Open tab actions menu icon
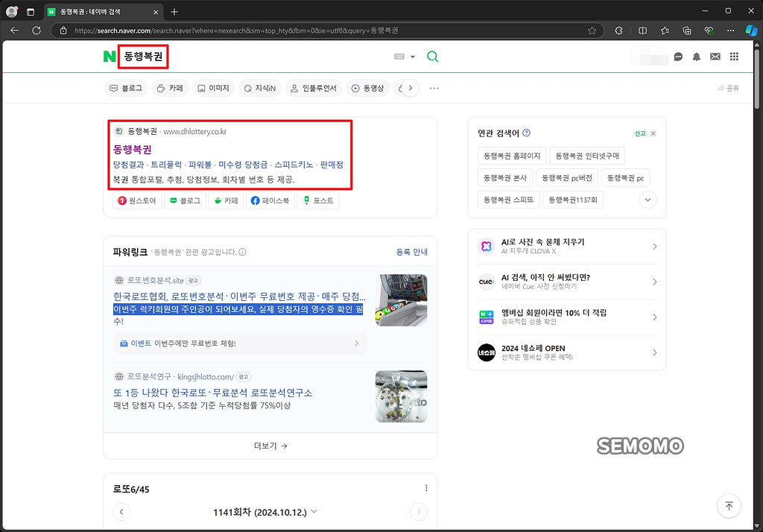The height and width of the screenshot is (532, 763). pyautogui.click(x=30, y=12)
